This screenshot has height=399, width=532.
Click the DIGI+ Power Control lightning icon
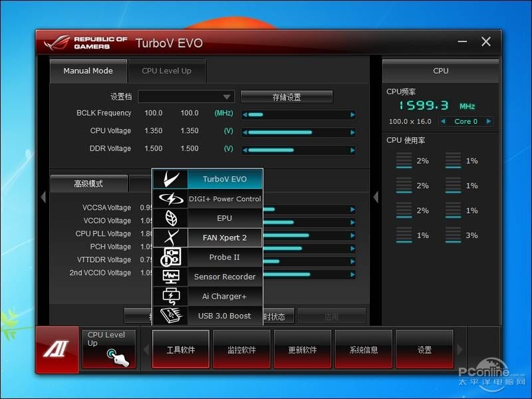pos(170,198)
